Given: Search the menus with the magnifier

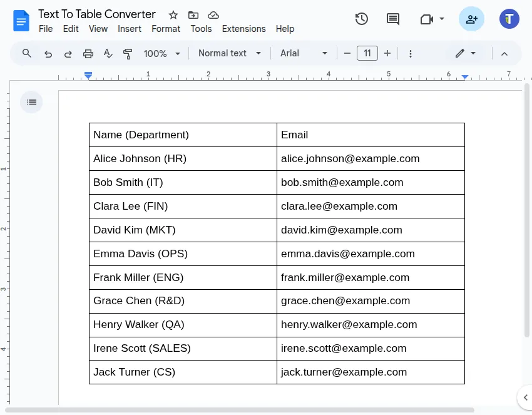Looking at the screenshot, I should click(x=26, y=53).
